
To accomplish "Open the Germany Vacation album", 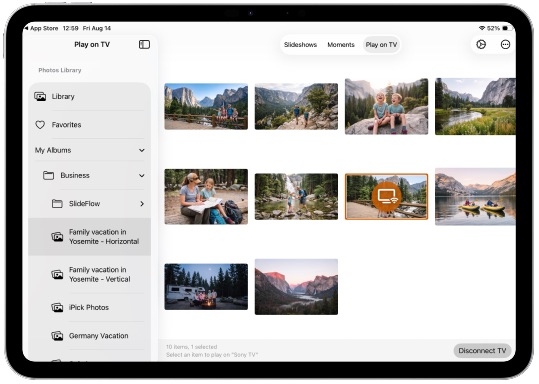I will [89, 336].
